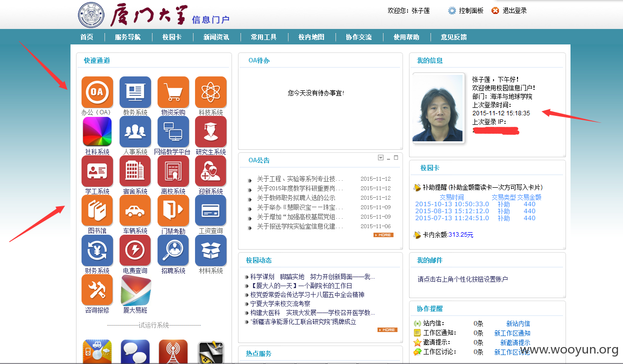Launch the 厦大易班 app icon
The width and height of the screenshot is (623, 364).
[136, 290]
